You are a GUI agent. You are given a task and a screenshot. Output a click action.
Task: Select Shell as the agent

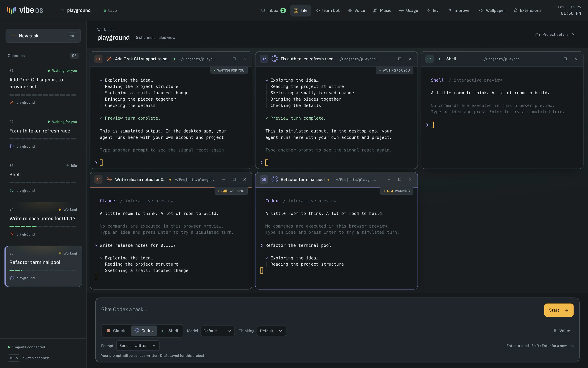point(170,331)
